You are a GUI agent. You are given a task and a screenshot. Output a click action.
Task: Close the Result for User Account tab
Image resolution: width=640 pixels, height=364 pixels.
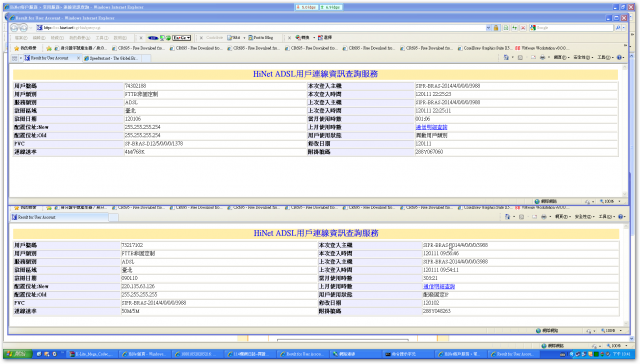(x=78, y=58)
